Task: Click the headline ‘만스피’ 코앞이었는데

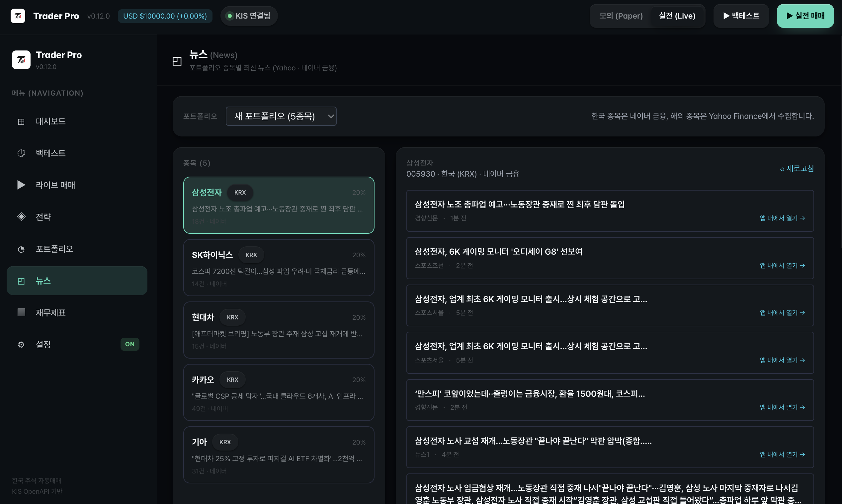Action: 530,394
